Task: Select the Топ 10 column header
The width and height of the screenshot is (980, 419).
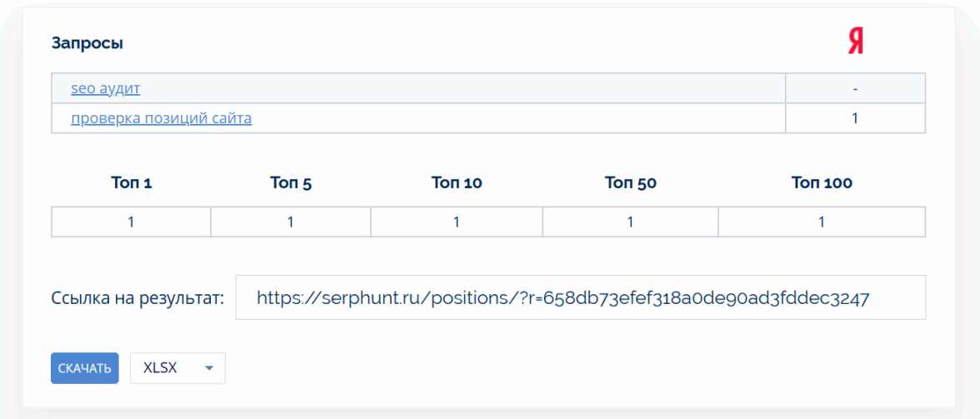Action: click(x=457, y=183)
